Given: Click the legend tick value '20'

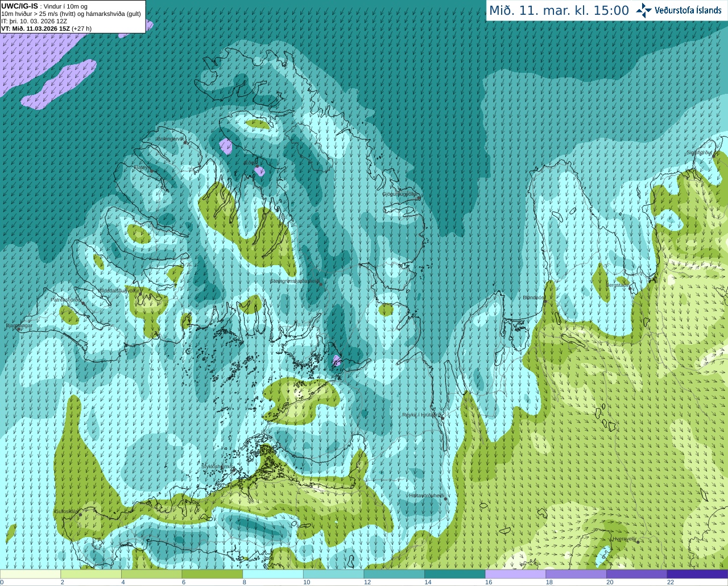Looking at the screenshot, I should click(x=610, y=582).
